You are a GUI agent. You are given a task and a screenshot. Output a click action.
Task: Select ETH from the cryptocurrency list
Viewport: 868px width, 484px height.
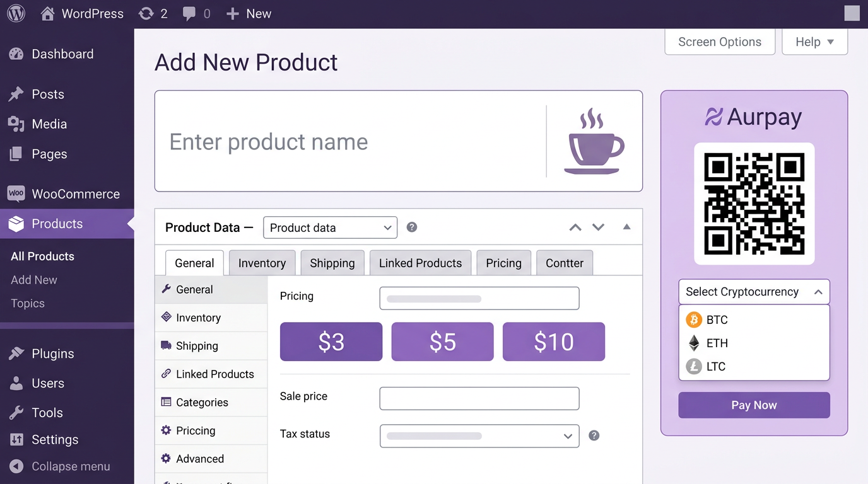pos(717,343)
